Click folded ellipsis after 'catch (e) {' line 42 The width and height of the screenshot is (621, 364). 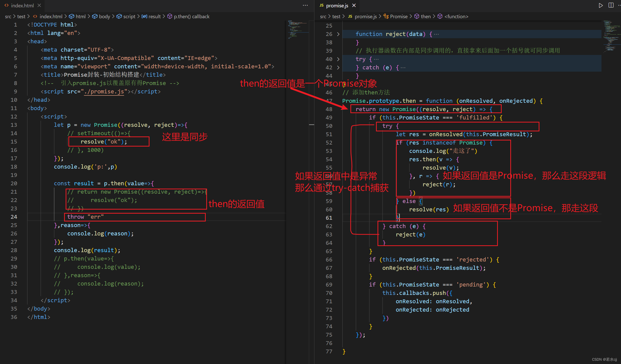pyautogui.click(x=403, y=67)
